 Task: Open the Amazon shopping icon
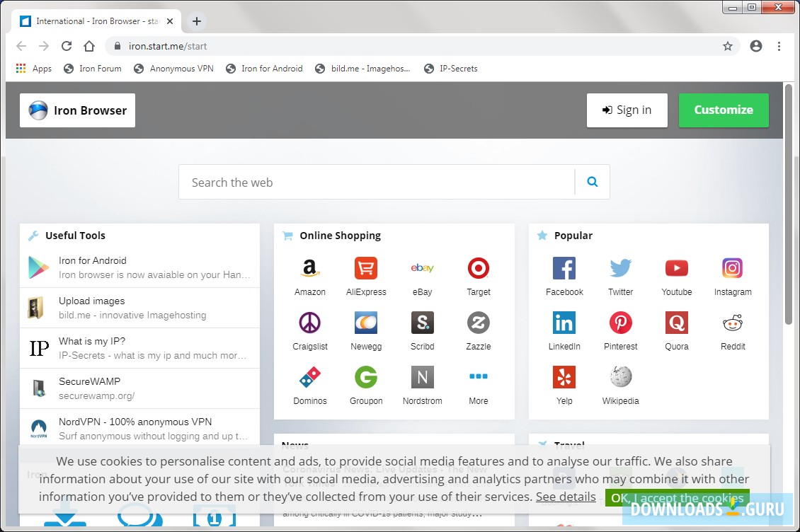309,268
